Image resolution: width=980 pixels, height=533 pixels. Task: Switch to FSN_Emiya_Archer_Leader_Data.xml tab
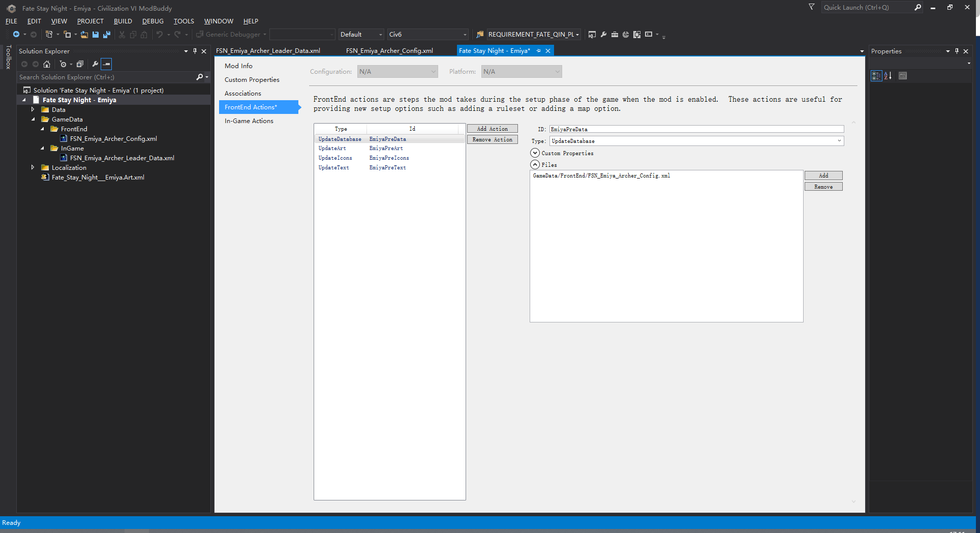click(268, 51)
